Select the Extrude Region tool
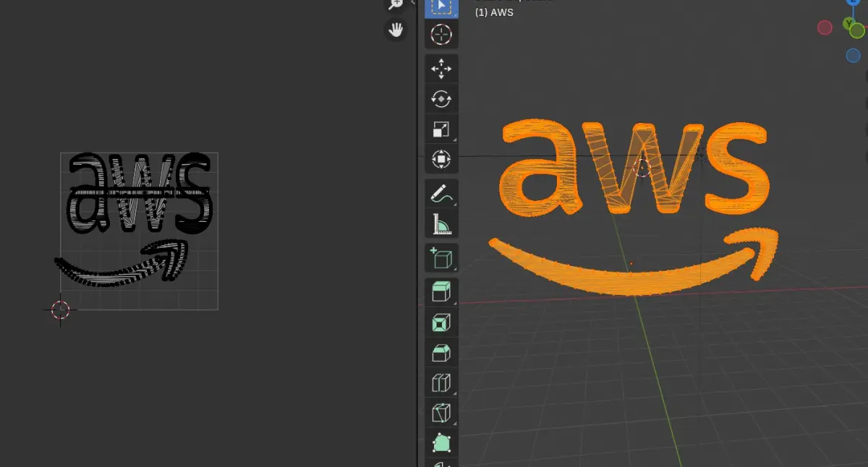868x467 pixels. (x=441, y=292)
